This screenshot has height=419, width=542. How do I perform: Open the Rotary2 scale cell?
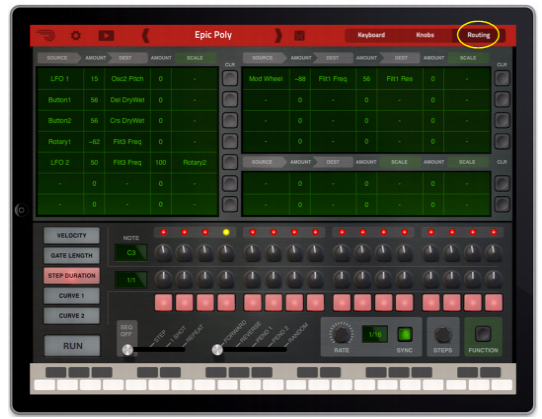coord(195,162)
